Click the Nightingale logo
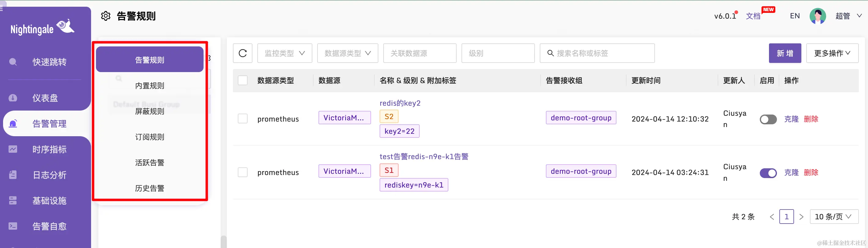This screenshot has height=248, width=868. tap(42, 27)
